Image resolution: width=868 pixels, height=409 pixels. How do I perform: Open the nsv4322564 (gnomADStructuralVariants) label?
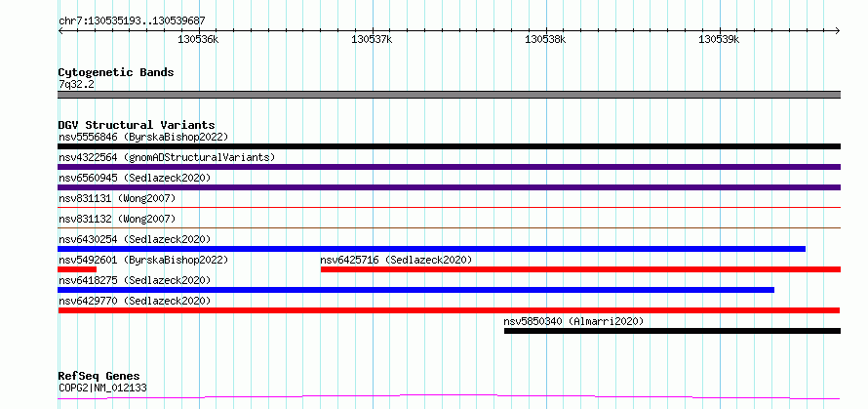(x=167, y=157)
